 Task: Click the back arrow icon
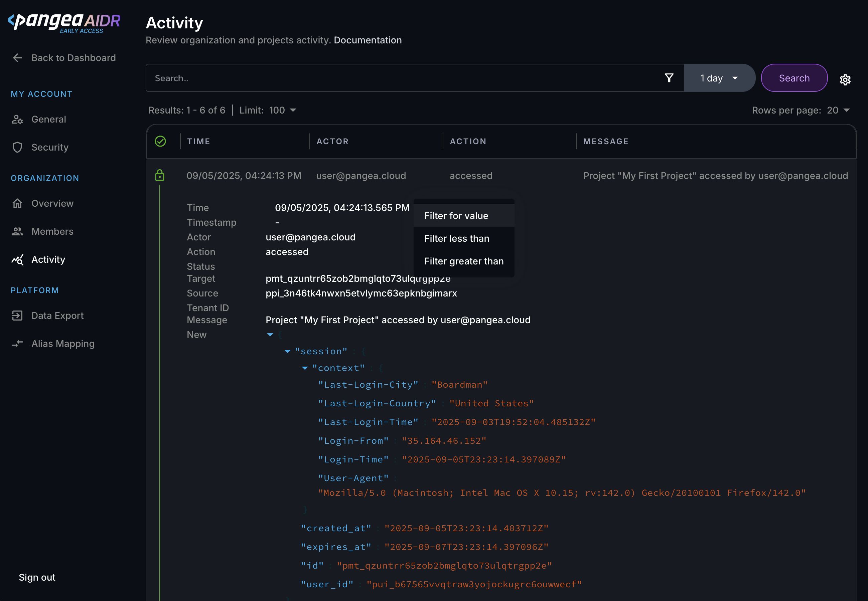point(17,58)
